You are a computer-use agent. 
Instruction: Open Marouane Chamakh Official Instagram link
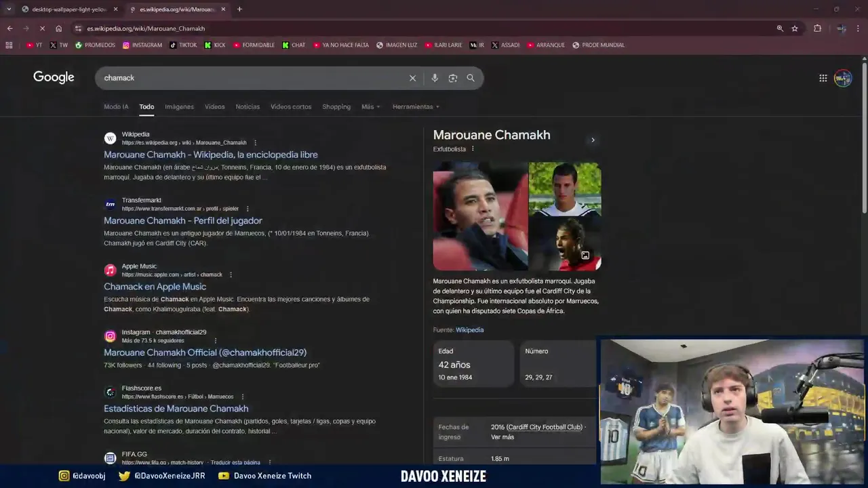tap(205, 352)
